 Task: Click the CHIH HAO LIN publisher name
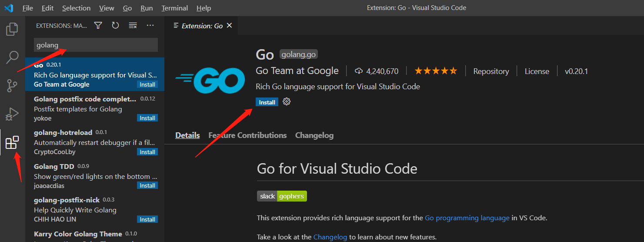coord(54,219)
